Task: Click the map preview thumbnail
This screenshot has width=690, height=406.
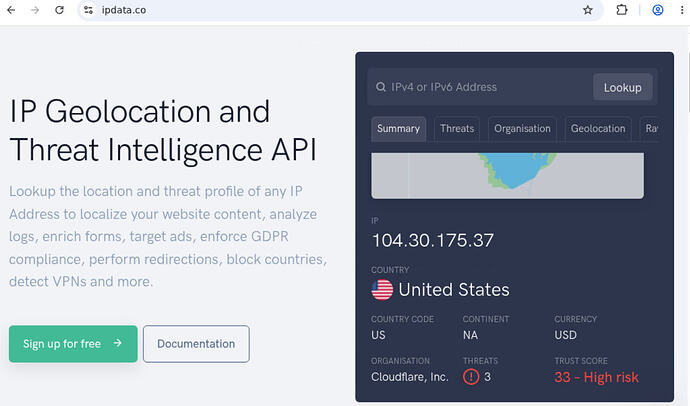Action: pos(507,176)
